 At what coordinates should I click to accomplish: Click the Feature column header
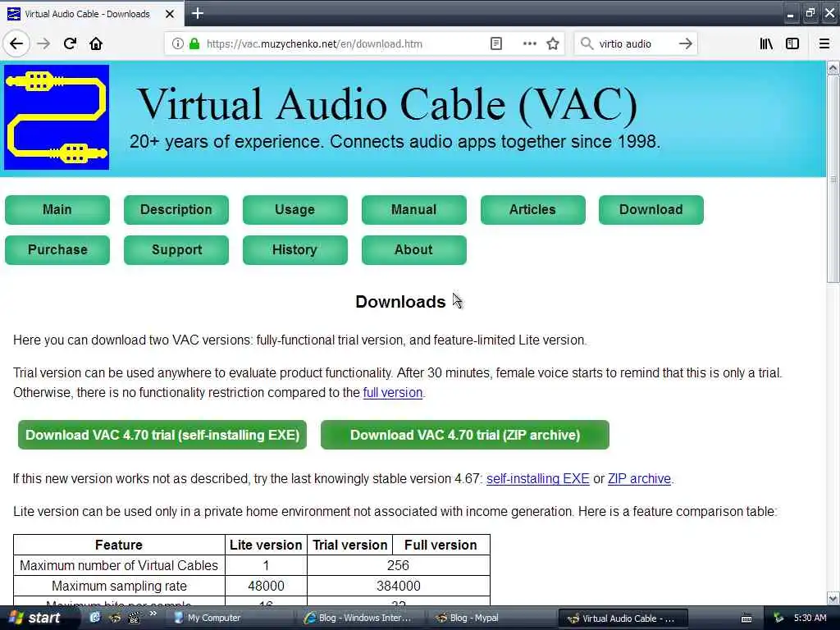(119, 545)
